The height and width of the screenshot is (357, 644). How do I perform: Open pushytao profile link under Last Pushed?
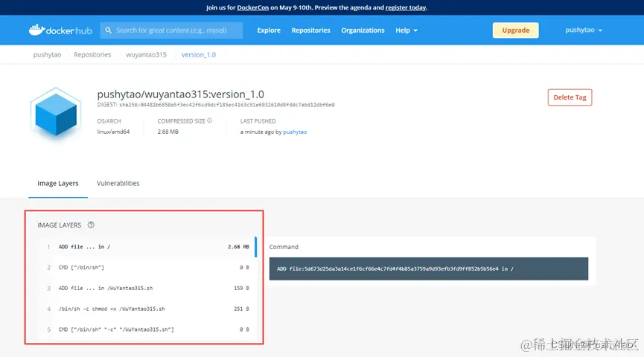point(295,132)
